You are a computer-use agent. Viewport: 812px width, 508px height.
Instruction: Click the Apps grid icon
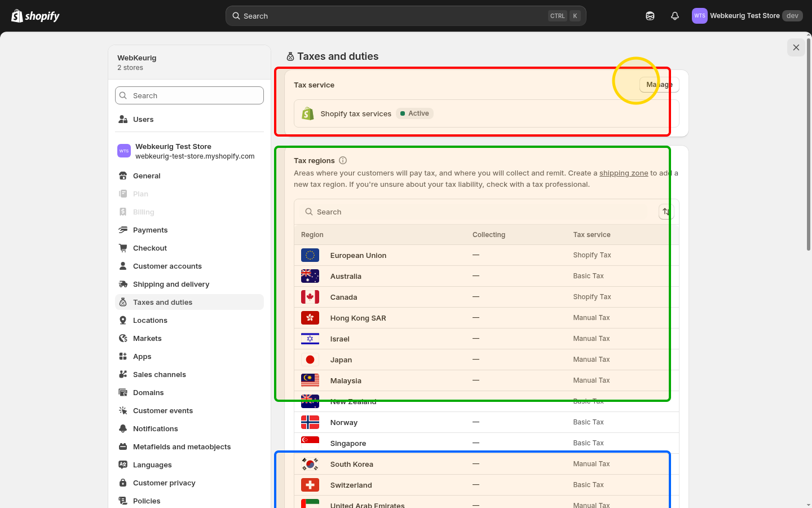coord(123,356)
